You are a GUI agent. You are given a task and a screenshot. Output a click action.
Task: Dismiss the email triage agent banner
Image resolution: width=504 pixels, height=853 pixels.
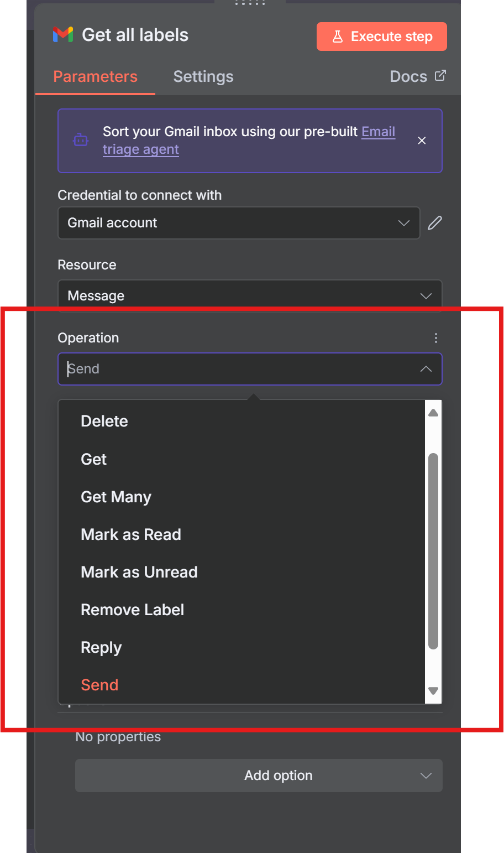coord(422,141)
